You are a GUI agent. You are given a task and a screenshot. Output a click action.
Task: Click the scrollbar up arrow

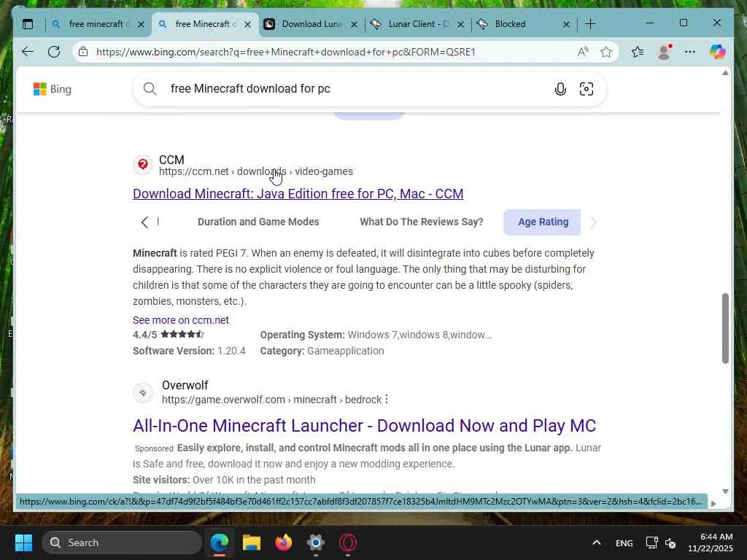pyautogui.click(x=725, y=73)
